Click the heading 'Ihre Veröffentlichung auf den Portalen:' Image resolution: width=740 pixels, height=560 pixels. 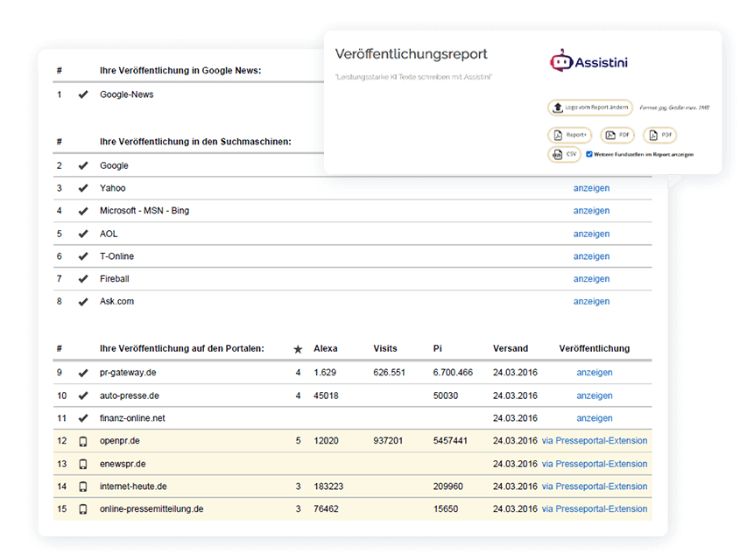(181, 349)
